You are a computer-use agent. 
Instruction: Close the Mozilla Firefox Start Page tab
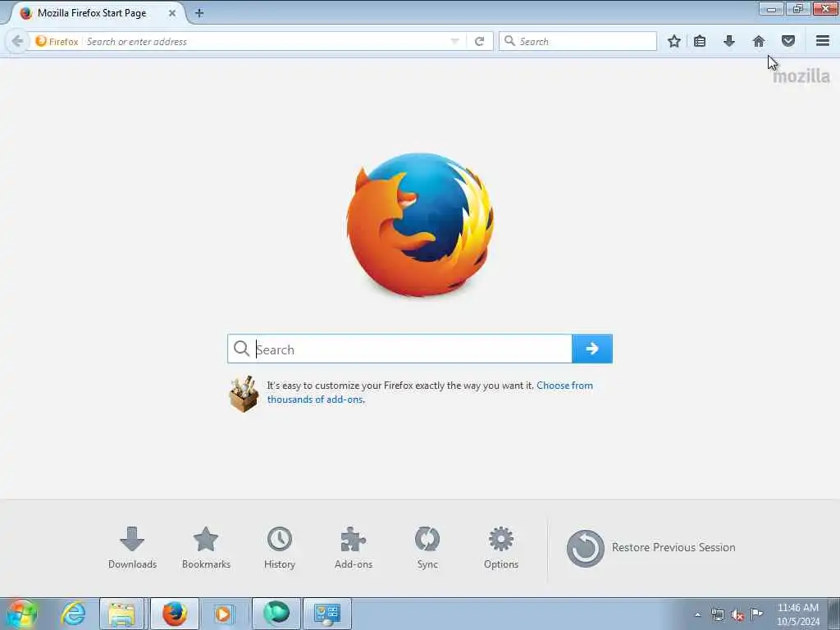click(172, 13)
